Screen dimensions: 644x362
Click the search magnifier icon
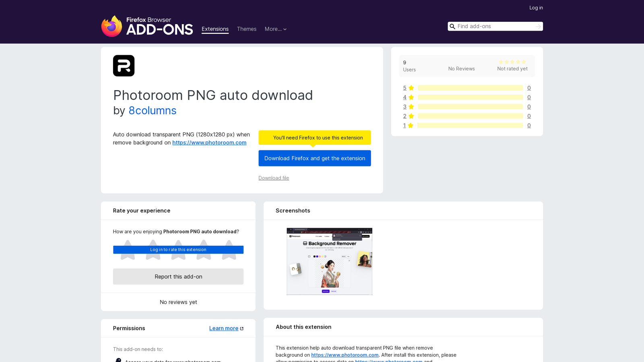[452, 27]
